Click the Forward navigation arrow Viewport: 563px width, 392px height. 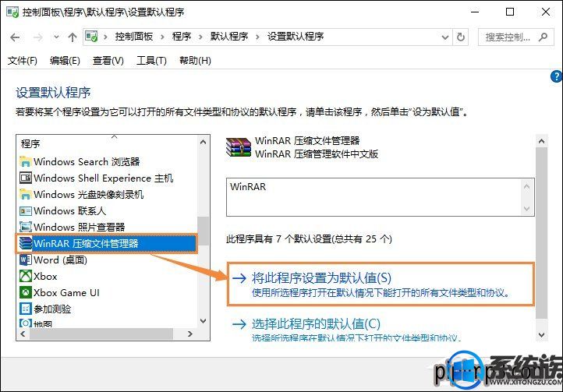click(x=37, y=37)
